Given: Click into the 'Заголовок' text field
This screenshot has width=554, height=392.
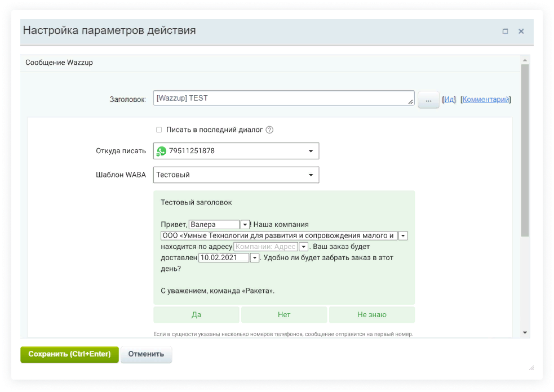Looking at the screenshot, I should (282, 99).
